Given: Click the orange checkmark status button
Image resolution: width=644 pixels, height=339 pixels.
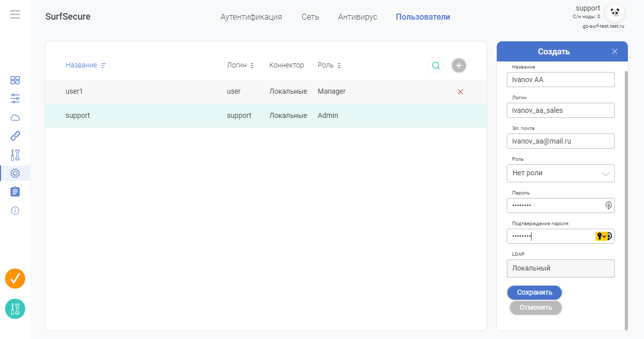Looking at the screenshot, I should 15,279.
